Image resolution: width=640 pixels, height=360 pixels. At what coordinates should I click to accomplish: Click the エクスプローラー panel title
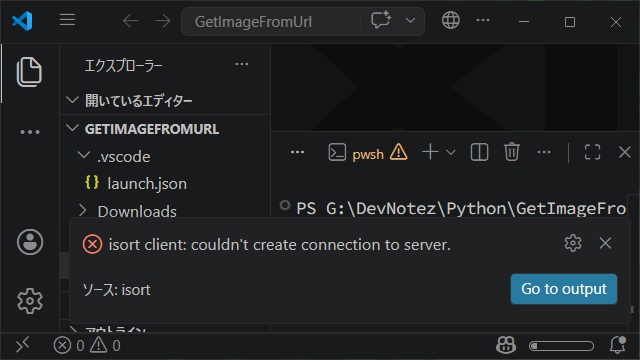point(123,65)
